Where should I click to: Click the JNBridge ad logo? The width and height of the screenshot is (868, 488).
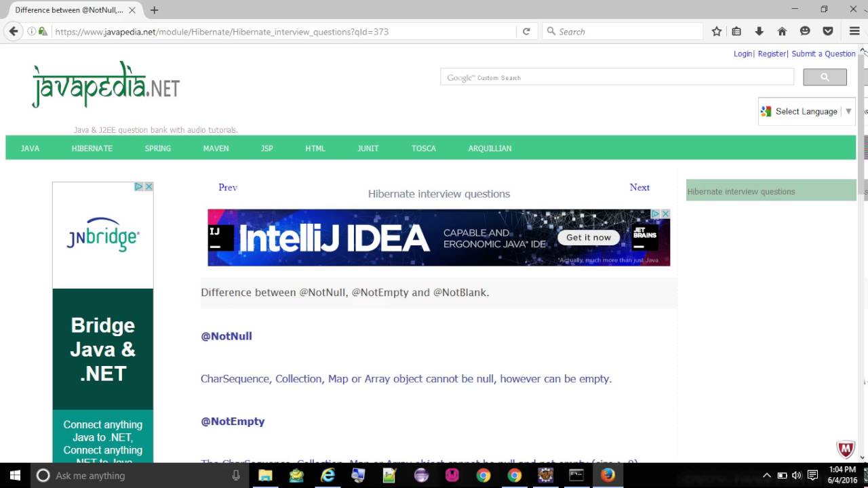click(x=103, y=235)
